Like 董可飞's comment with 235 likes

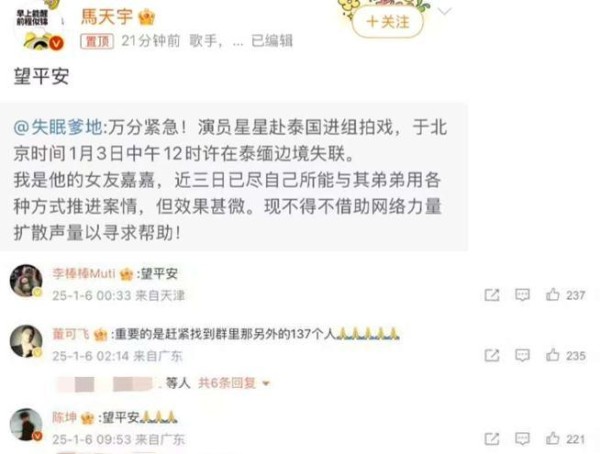point(565,355)
